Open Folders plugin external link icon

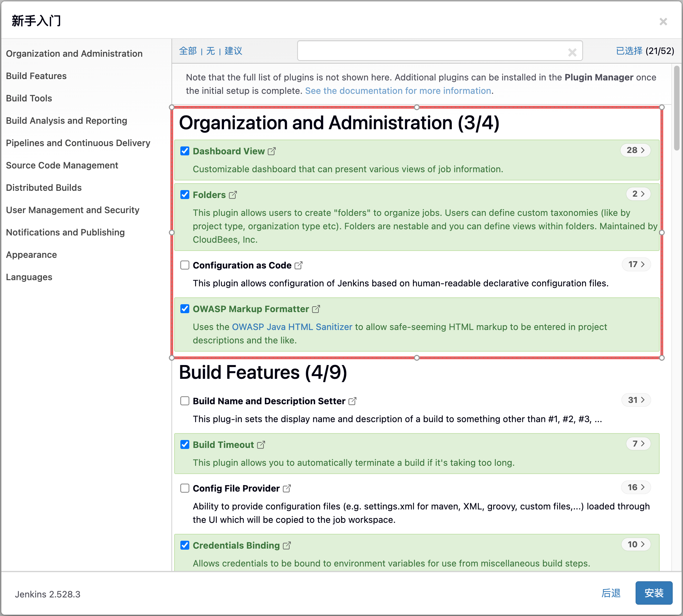point(233,195)
